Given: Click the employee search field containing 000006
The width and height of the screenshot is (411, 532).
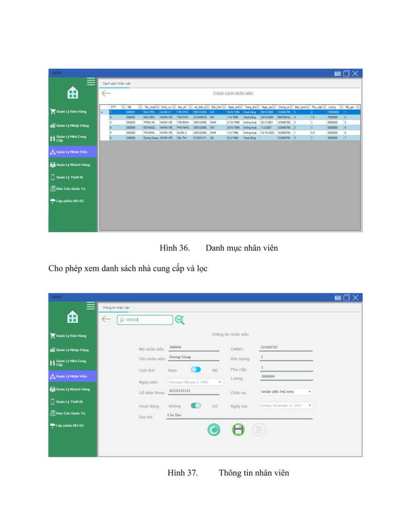Looking at the screenshot, I should tap(145, 319).
